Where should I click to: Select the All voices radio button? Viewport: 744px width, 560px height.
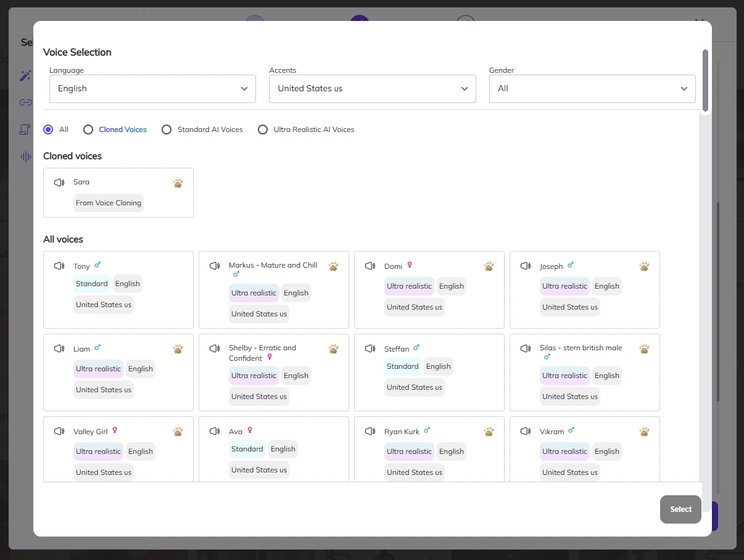click(48, 130)
